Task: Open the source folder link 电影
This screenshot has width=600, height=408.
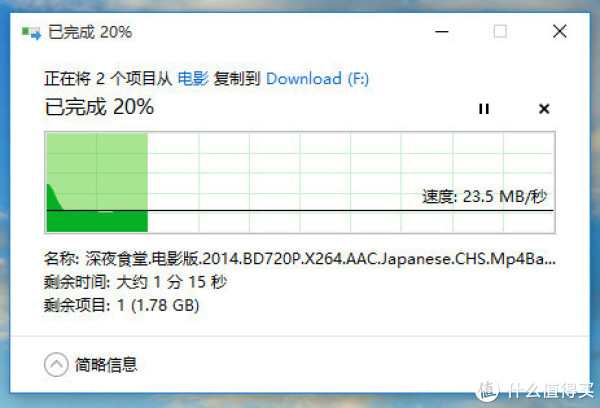Action: click(x=193, y=78)
